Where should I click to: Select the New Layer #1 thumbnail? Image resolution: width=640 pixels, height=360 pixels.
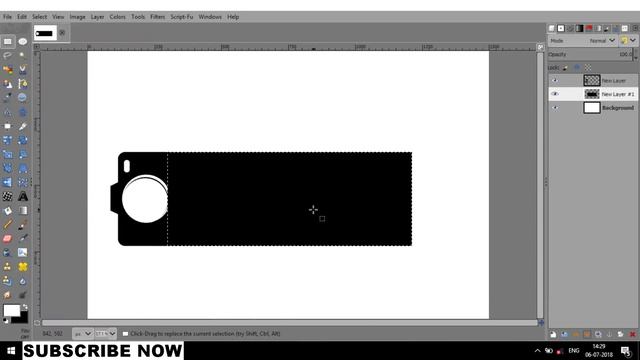[592, 94]
